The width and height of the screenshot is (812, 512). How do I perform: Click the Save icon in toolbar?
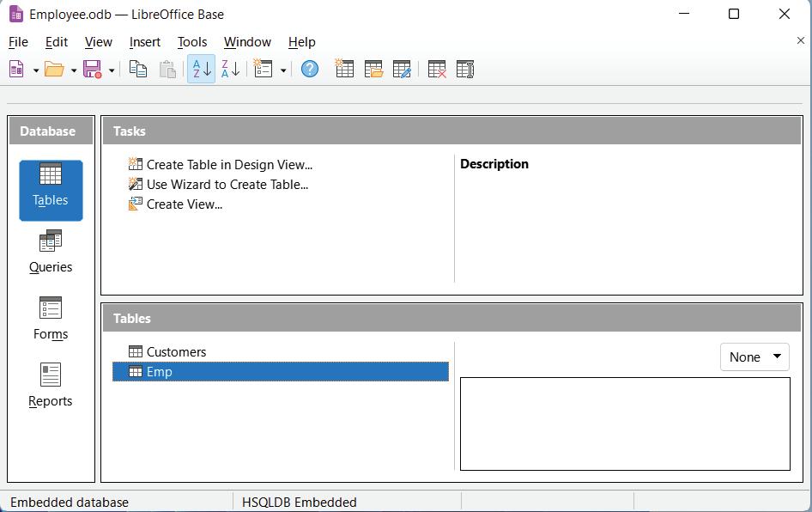click(x=92, y=69)
